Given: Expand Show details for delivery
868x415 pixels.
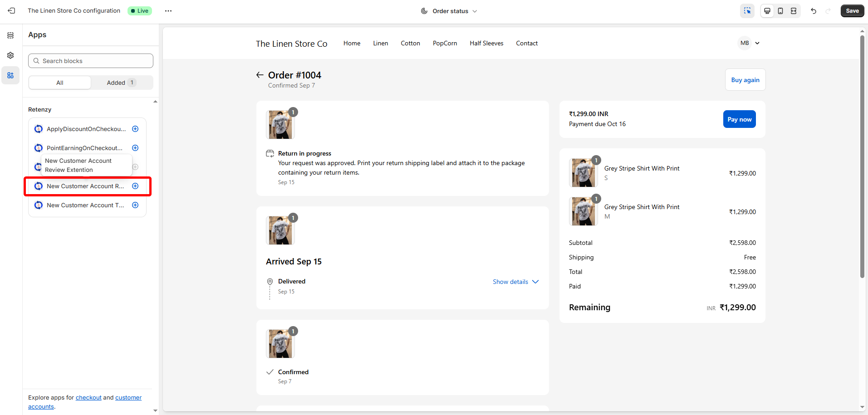Looking at the screenshot, I should click(x=515, y=282).
